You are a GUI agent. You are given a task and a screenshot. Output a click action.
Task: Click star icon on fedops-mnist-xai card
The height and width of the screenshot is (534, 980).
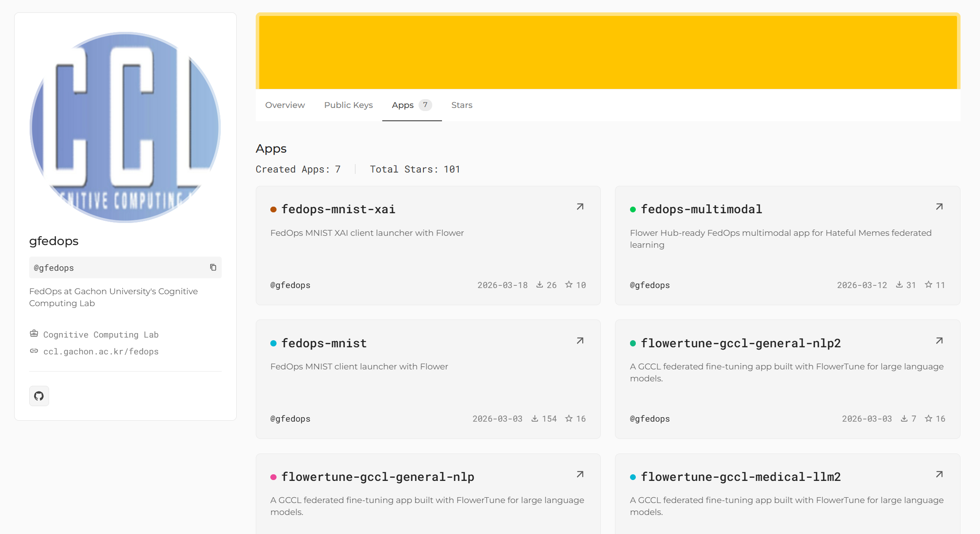pyautogui.click(x=569, y=284)
